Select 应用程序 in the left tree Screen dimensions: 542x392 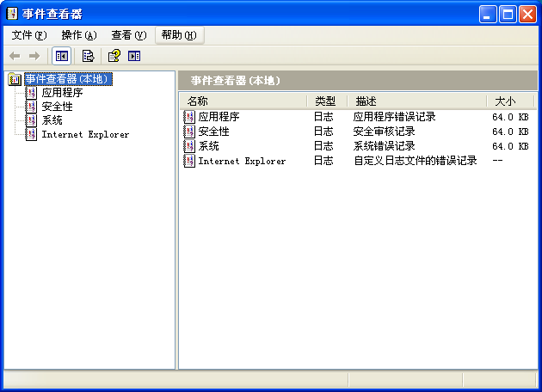[x=62, y=93]
